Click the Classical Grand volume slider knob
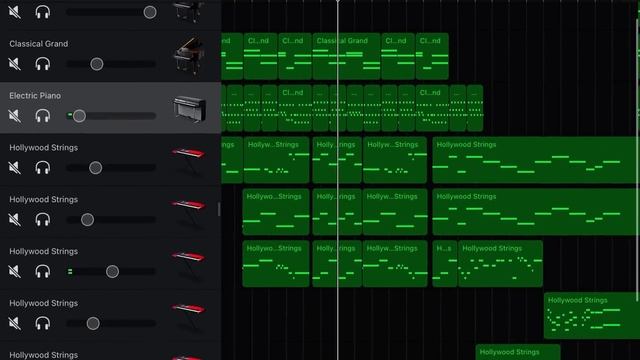 (97, 64)
